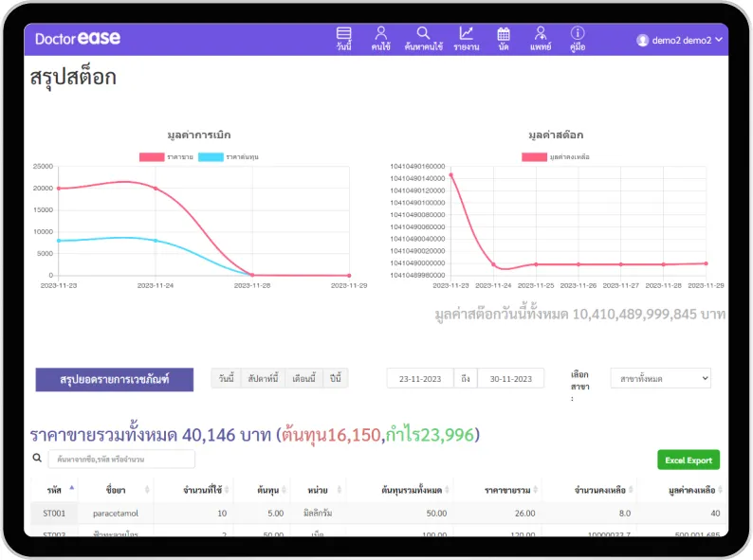Click the stock search input box
This screenshot has width=753, height=560.
pyautogui.click(x=120, y=460)
